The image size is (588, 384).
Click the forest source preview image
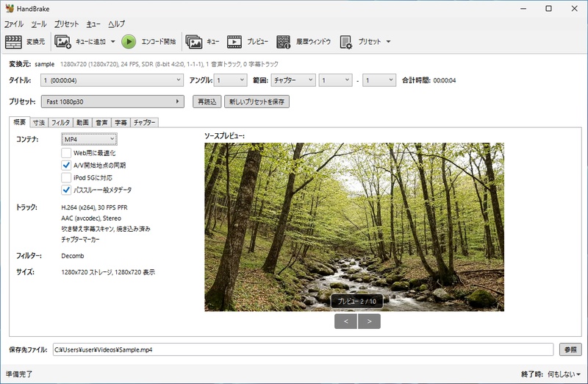[354, 227]
